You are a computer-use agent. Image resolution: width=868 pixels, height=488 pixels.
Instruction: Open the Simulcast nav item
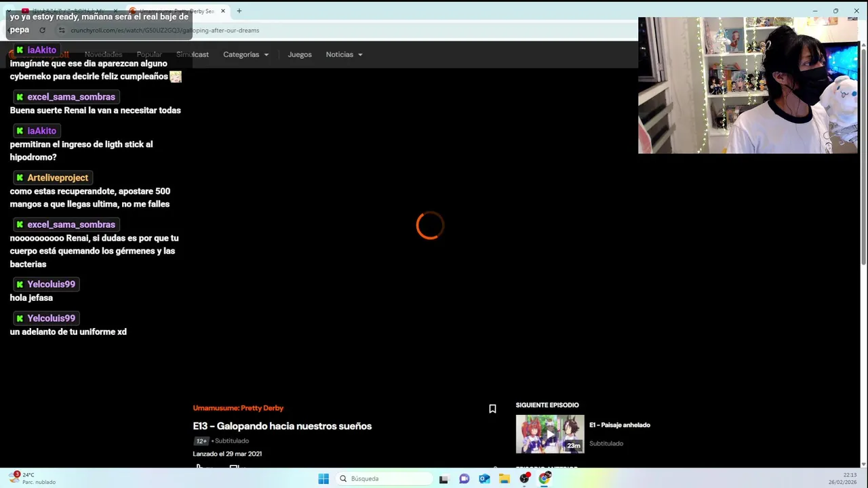point(193,54)
